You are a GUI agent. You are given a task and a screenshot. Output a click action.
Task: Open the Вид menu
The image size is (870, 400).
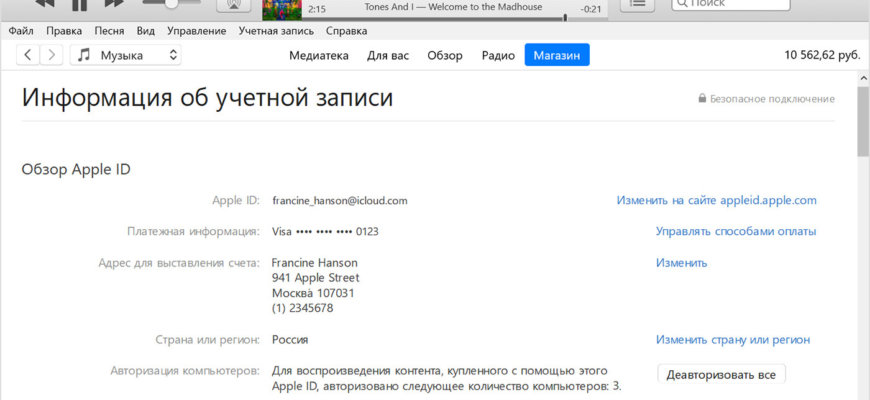(145, 31)
